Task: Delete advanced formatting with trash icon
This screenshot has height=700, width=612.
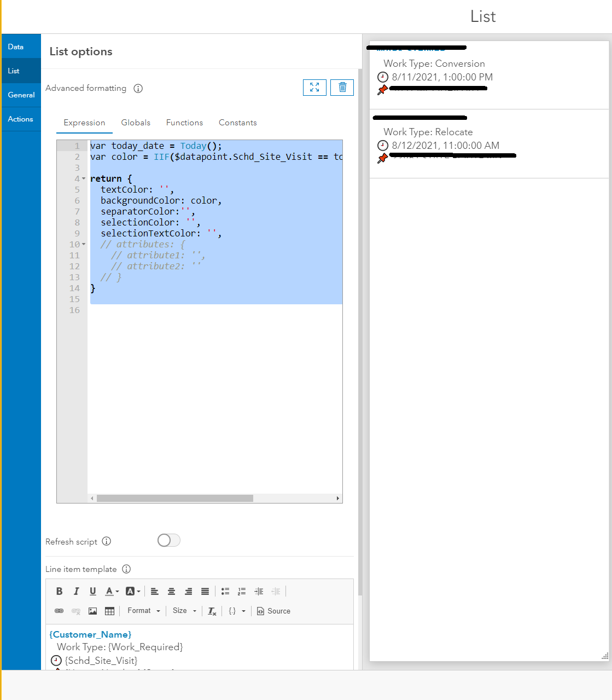Action: click(x=342, y=88)
